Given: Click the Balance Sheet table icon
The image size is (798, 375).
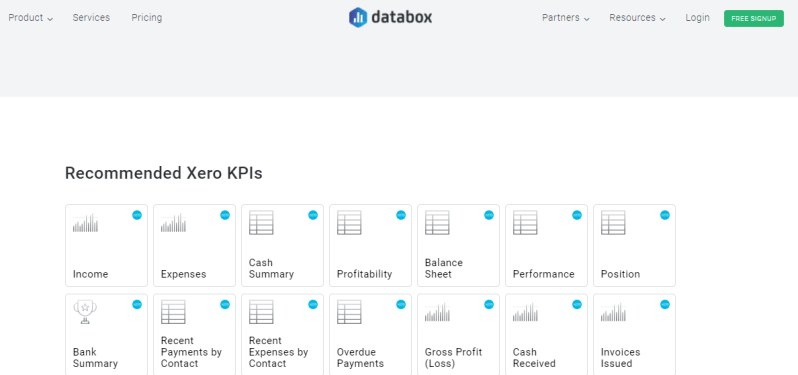Looking at the screenshot, I should pos(437,223).
